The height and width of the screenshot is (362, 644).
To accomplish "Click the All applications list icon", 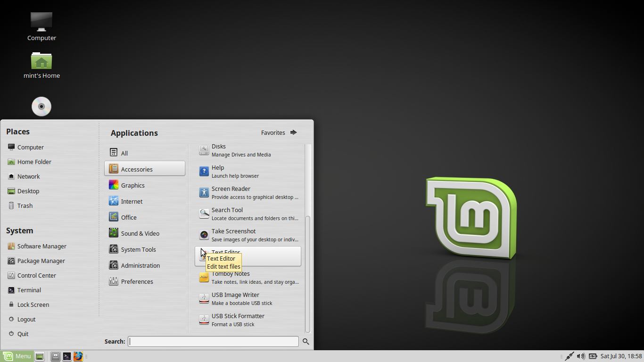I will (x=114, y=153).
